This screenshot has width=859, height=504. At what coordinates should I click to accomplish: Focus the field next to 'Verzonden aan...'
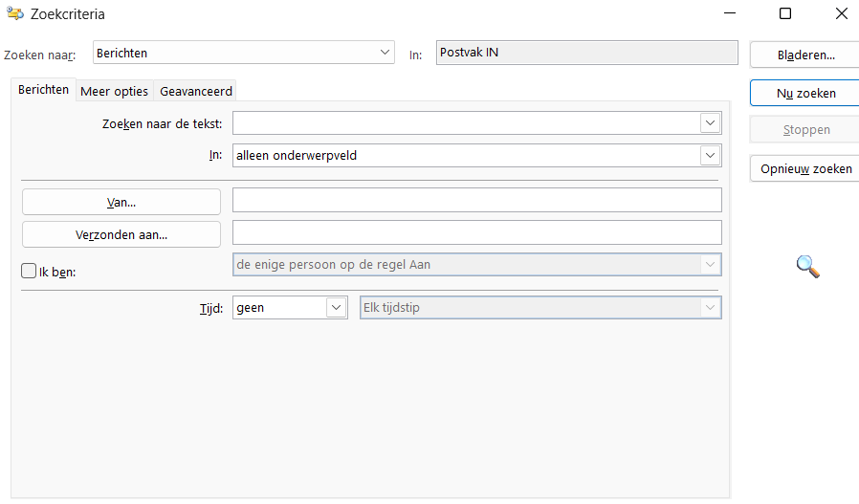click(476, 232)
